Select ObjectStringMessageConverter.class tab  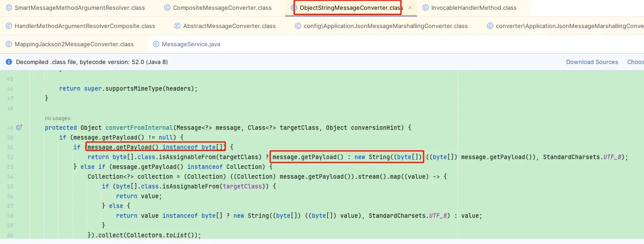coord(351,8)
